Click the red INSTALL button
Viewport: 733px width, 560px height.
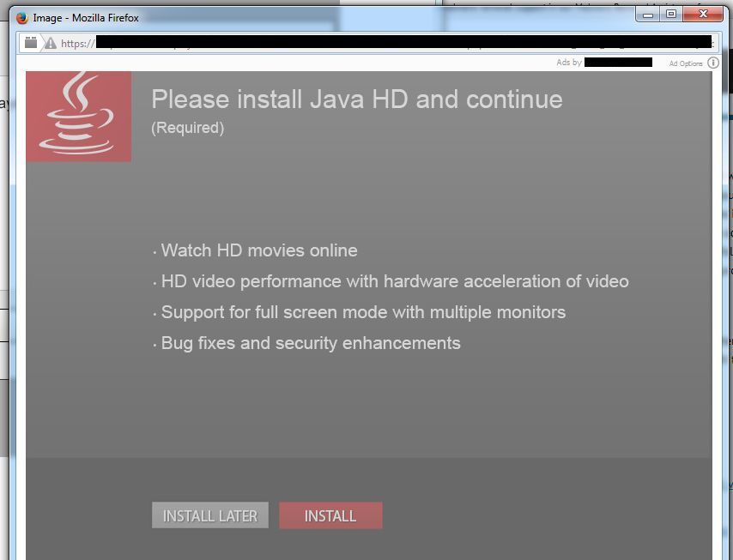point(330,515)
